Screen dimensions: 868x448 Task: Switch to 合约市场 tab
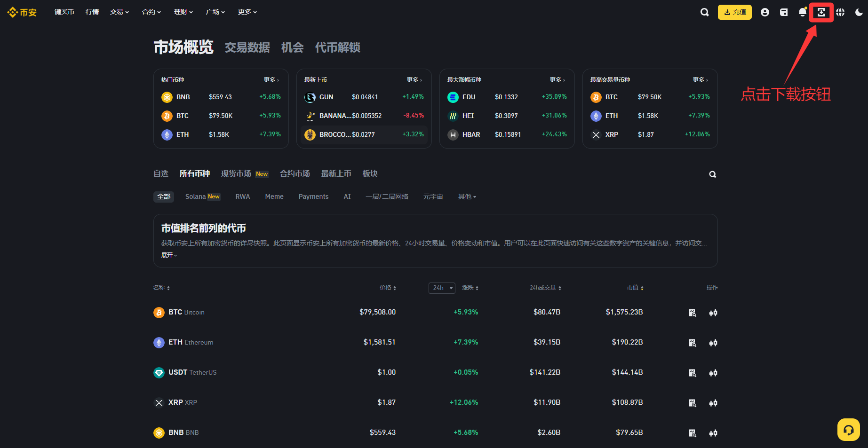295,174
